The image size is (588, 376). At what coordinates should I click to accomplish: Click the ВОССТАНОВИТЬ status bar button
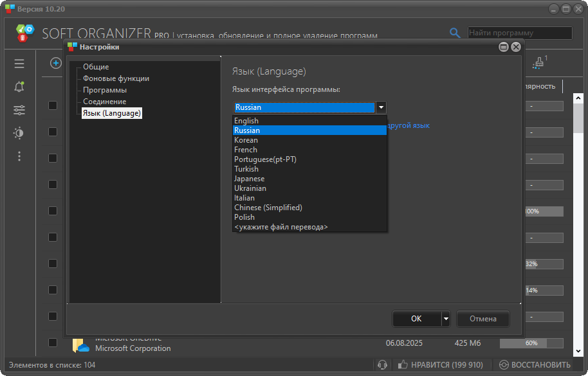point(539,364)
